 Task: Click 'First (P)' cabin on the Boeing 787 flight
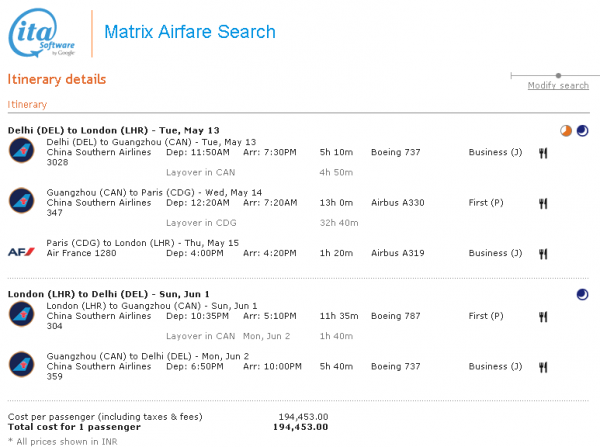click(486, 316)
